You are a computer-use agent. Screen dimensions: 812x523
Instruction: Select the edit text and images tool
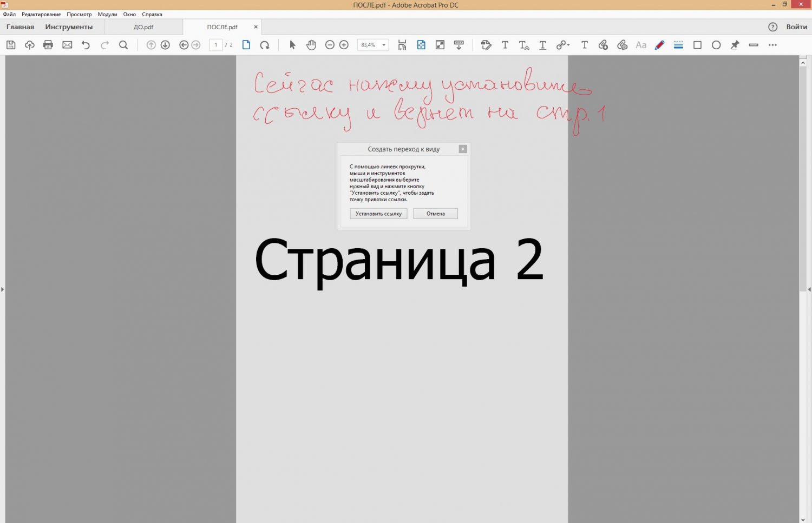point(486,45)
